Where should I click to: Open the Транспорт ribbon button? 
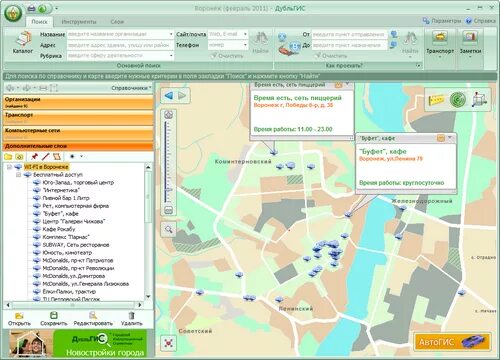(x=440, y=43)
